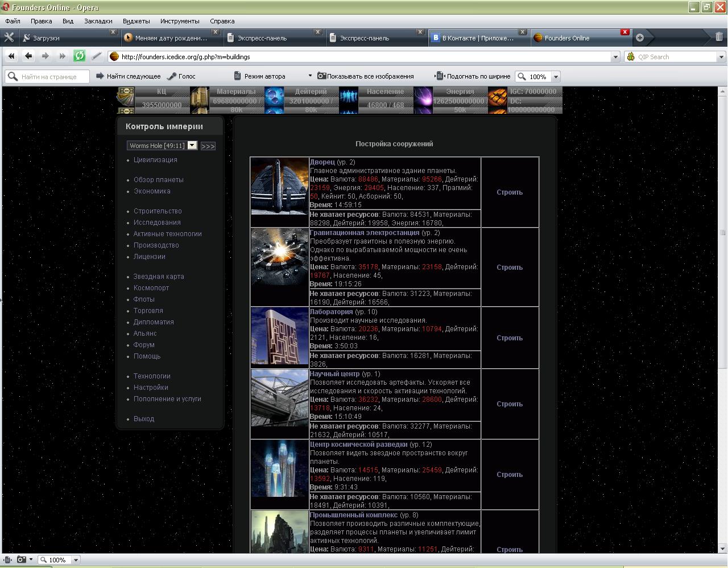
Task: Click Строить for Научный центр
Action: (x=510, y=404)
